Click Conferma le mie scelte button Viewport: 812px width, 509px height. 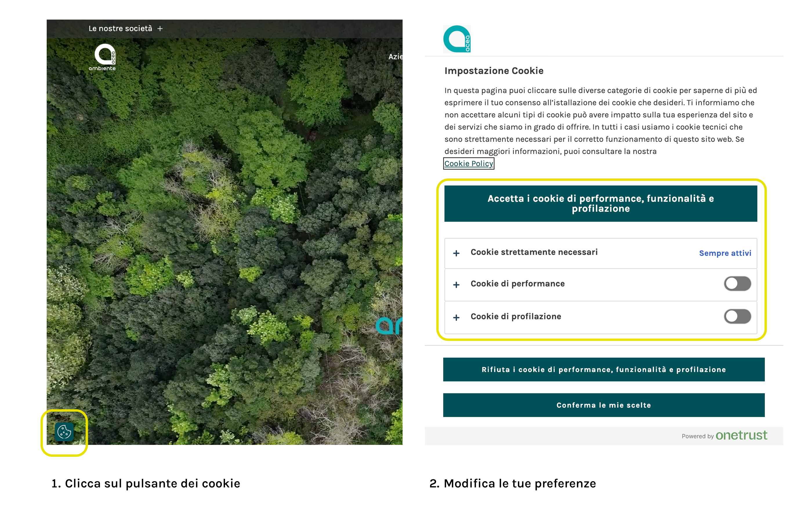[x=603, y=405]
